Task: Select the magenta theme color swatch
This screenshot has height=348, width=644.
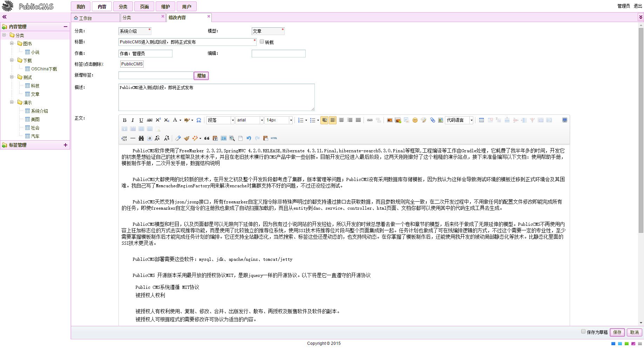Action: click(x=633, y=344)
